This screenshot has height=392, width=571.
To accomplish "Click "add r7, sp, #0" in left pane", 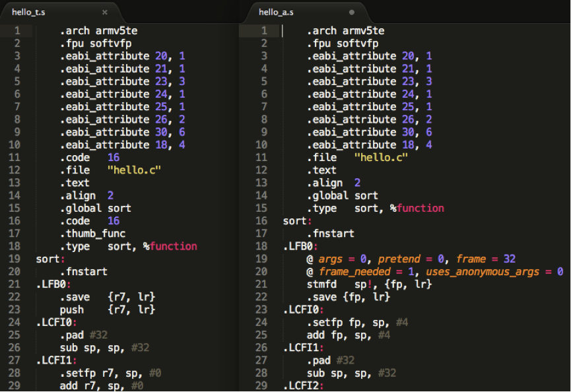I will (x=102, y=385).
